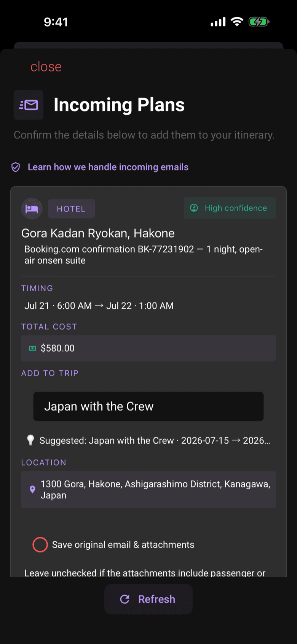The width and height of the screenshot is (297, 644).
Task: Click the Booking.com confirmation description text
Action: click(x=144, y=255)
